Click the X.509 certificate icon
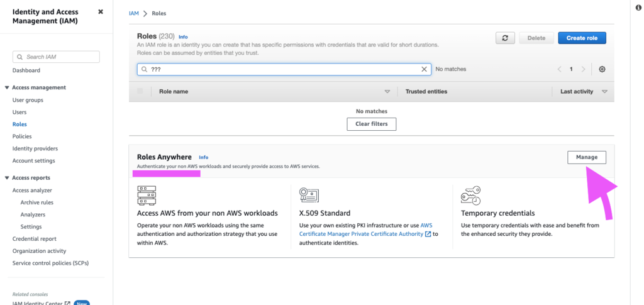 click(x=309, y=196)
